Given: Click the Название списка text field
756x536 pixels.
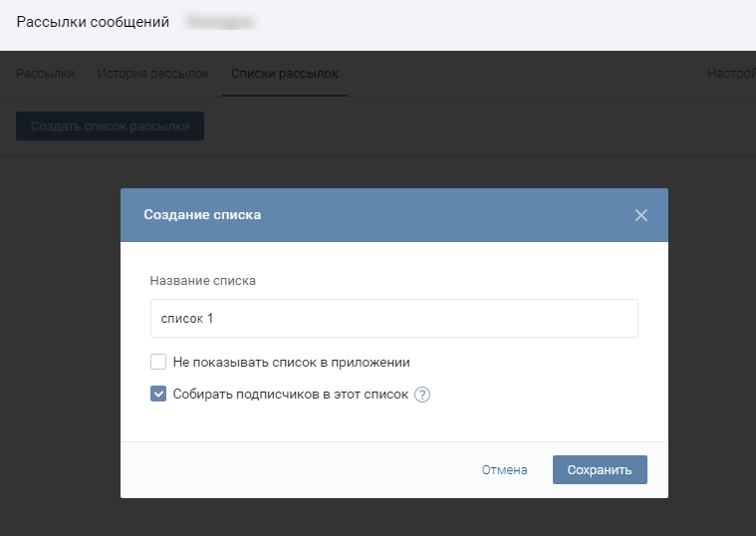Looking at the screenshot, I should 393,319.
